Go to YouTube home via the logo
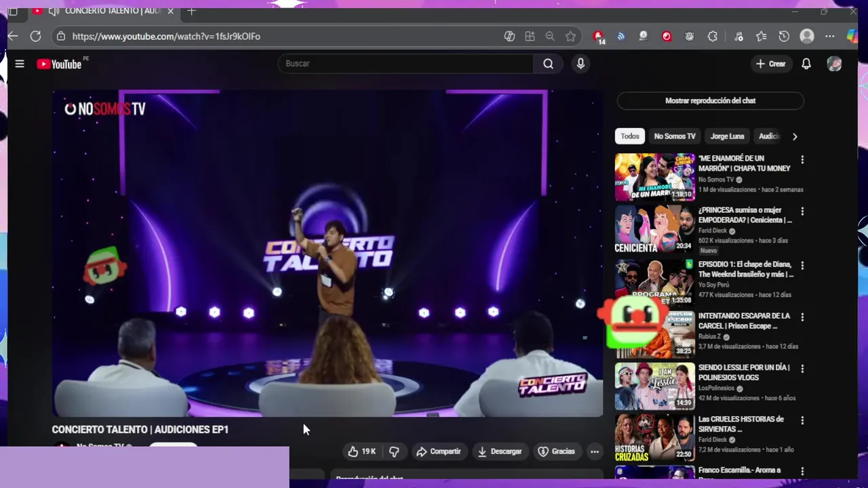Viewport: 868px width, 488px height. coord(60,64)
